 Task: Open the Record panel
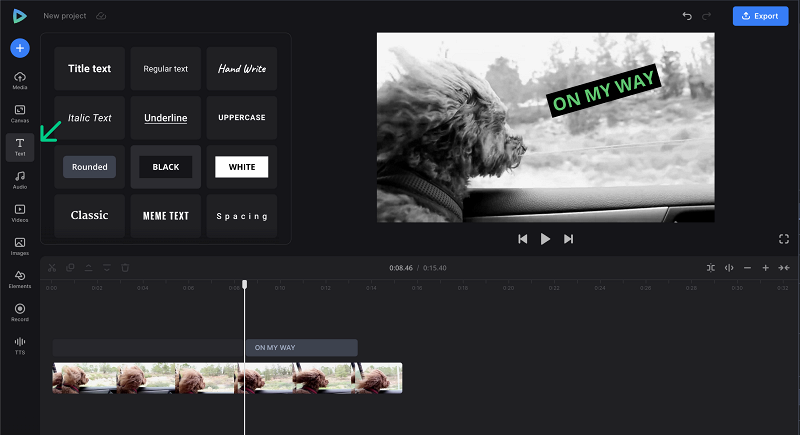coord(20,313)
